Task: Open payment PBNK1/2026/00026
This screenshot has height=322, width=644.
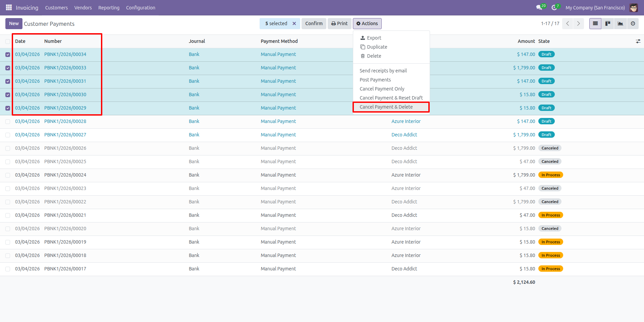Action: click(x=65, y=148)
